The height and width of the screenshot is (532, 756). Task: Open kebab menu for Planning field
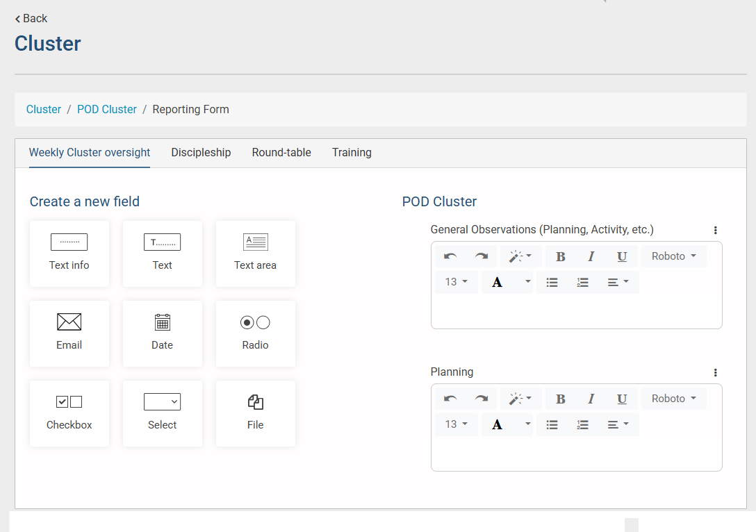tap(715, 373)
